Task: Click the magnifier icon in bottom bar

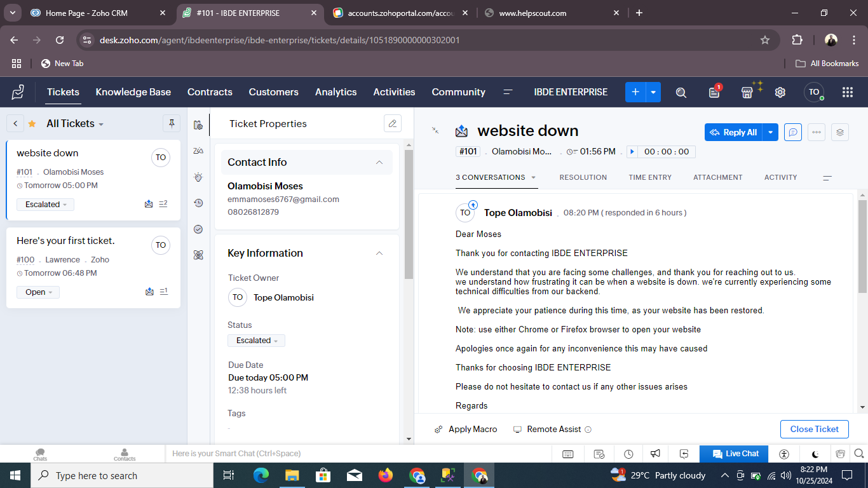Action: click(x=859, y=454)
